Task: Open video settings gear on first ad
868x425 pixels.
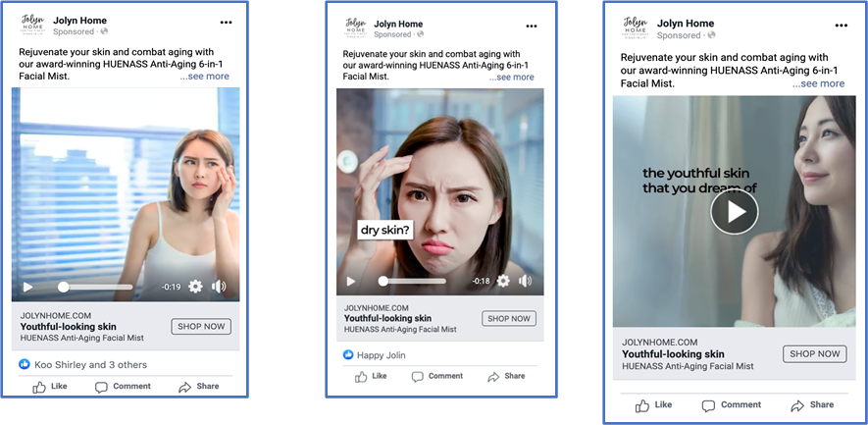Action: tap(195, 287)
